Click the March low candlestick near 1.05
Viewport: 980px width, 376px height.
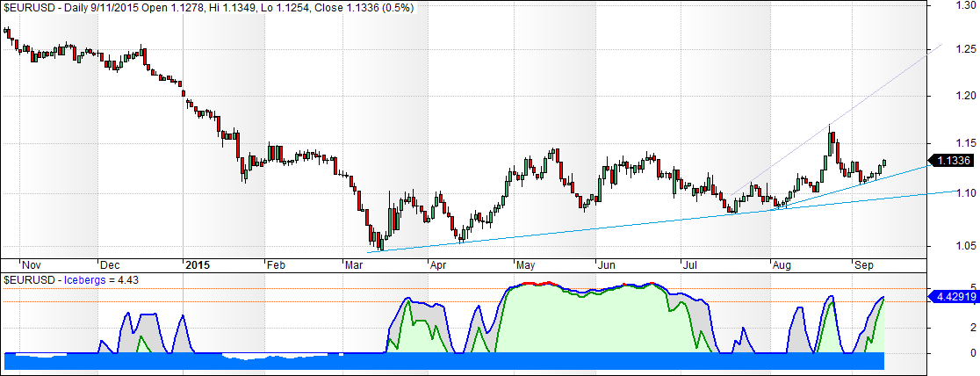tap(379, 241)
